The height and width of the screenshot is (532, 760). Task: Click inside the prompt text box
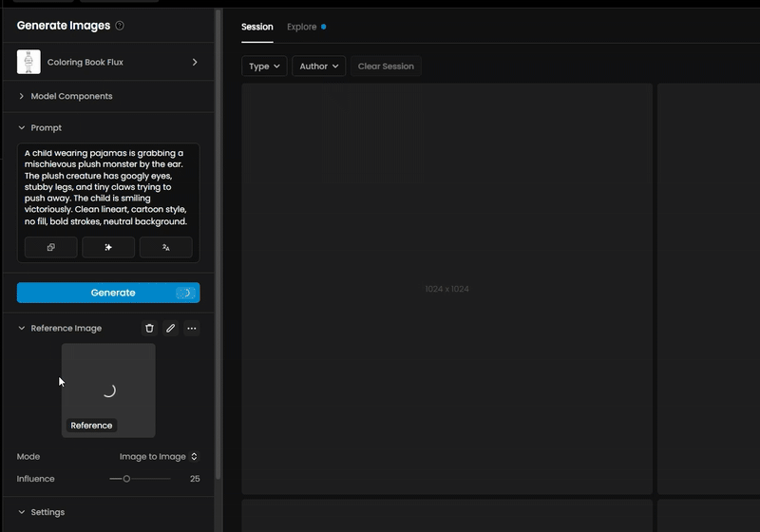coord(108,187)
